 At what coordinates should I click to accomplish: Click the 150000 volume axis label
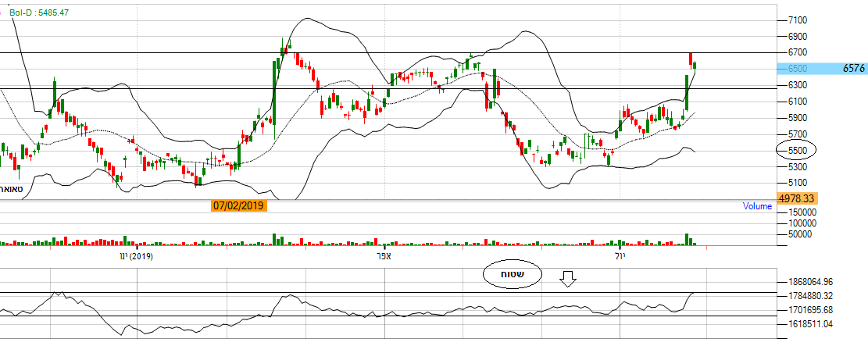[799, 212]
